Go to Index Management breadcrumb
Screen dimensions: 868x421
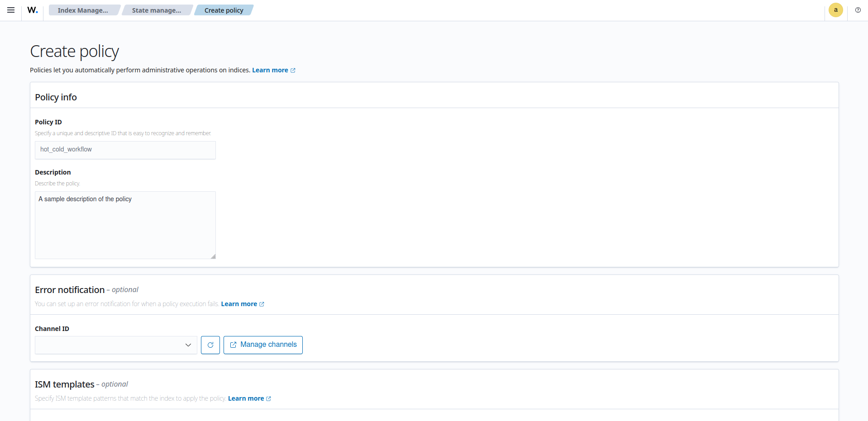point(83,10)
